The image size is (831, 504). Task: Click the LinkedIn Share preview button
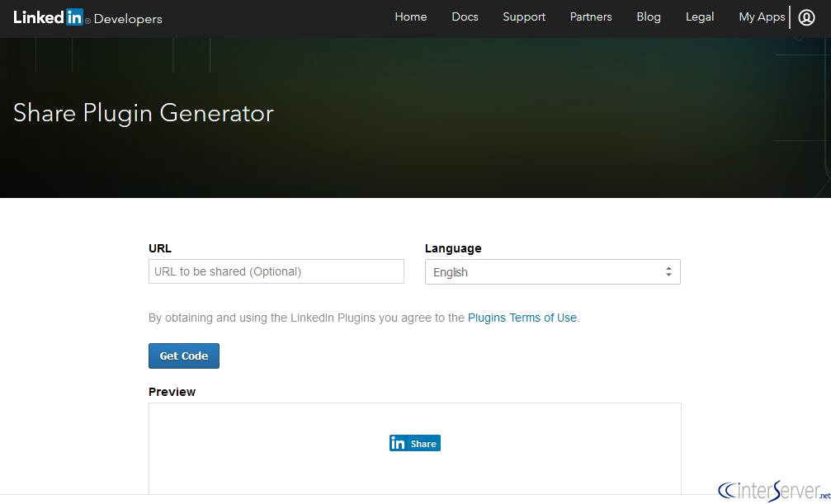tap(415, 443)
